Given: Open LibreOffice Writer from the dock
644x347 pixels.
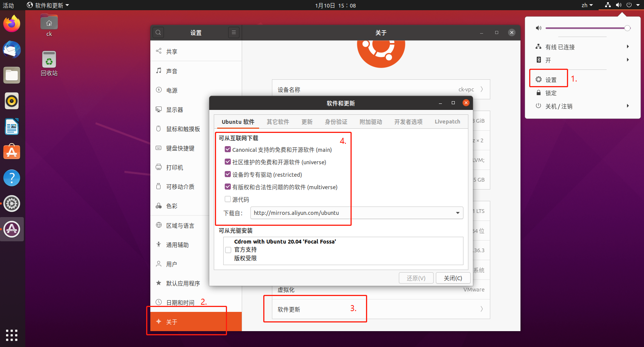Looking at the screenshot, I should (12, 126).
